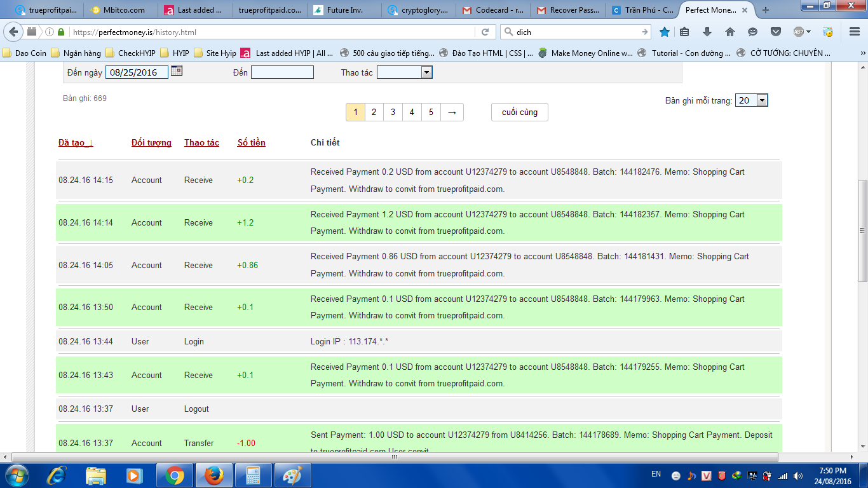
Task: Click the Login IP : 113.174.*.* detail text
Action: (349, 341)
